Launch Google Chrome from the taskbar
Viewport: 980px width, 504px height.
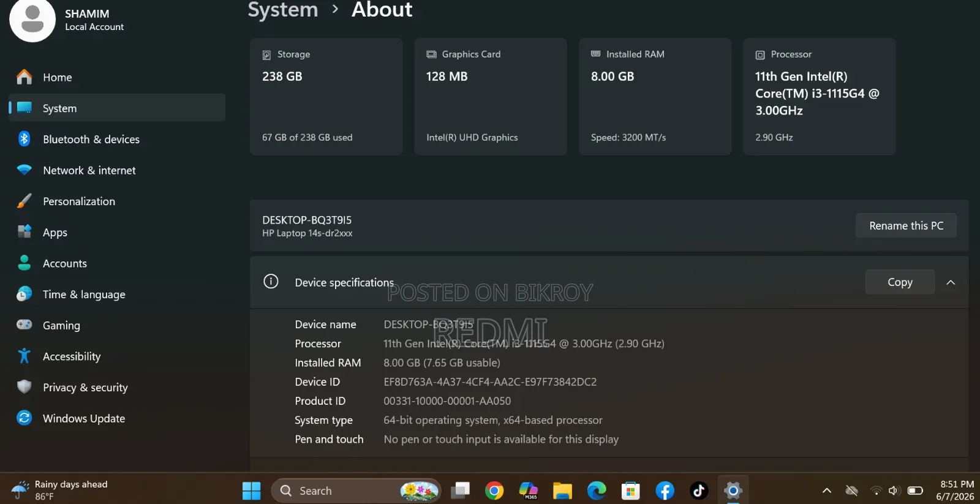[494, 491]
